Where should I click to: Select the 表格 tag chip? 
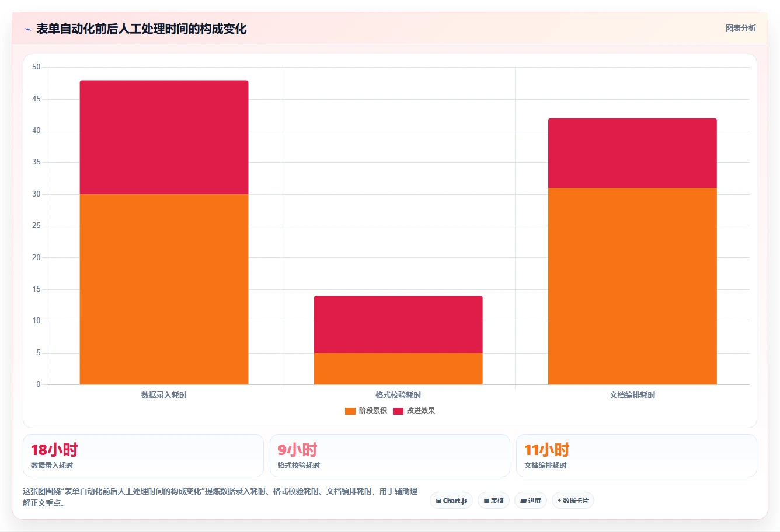tap(493, 501)
